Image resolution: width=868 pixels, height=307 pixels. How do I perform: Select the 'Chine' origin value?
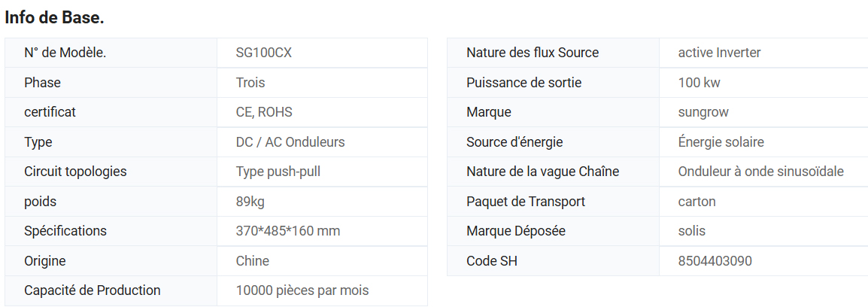pos(253,261)
